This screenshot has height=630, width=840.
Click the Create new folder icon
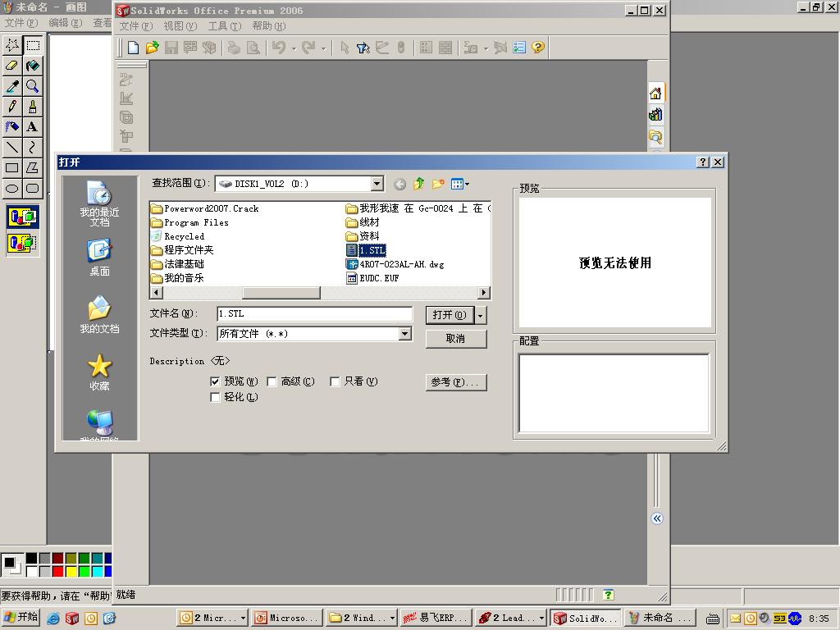point(438,185)
